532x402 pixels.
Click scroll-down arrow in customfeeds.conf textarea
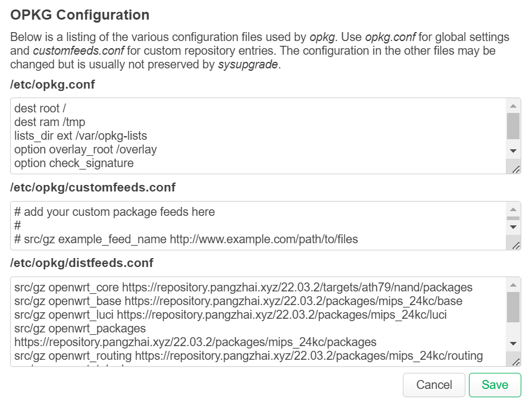513,227
